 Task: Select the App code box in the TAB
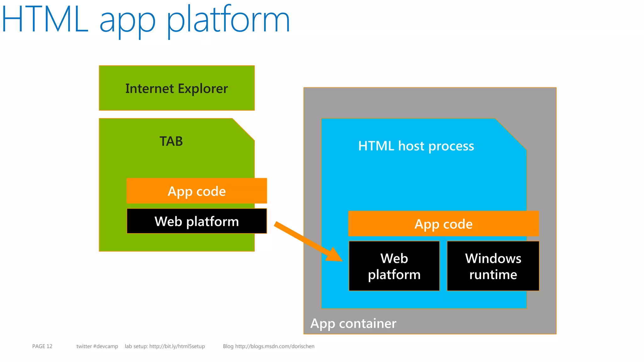coord(197,191)
